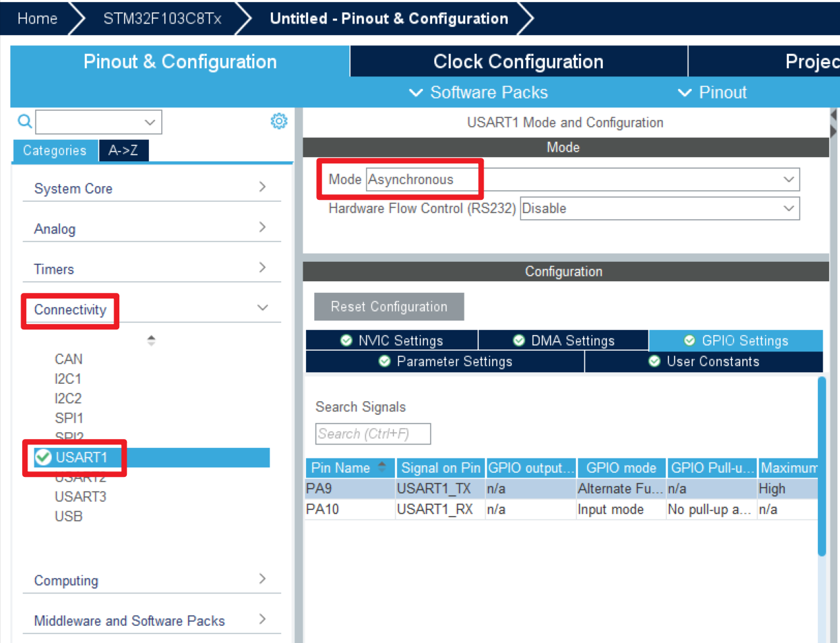Click the search magnifier icon
The height and width of the screenshot is (643, 840).
[24, 121]
